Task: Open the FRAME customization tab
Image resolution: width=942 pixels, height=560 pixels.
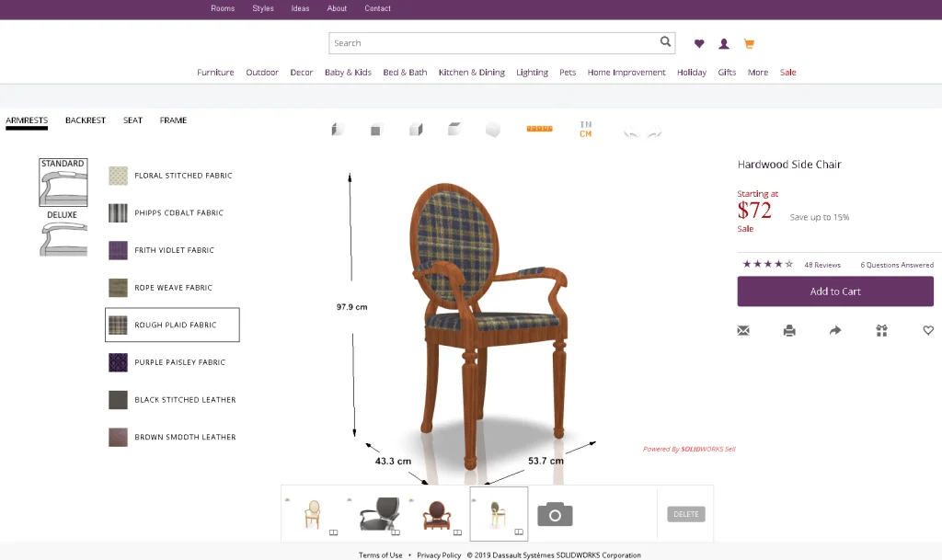Action: tap(173, 120)
